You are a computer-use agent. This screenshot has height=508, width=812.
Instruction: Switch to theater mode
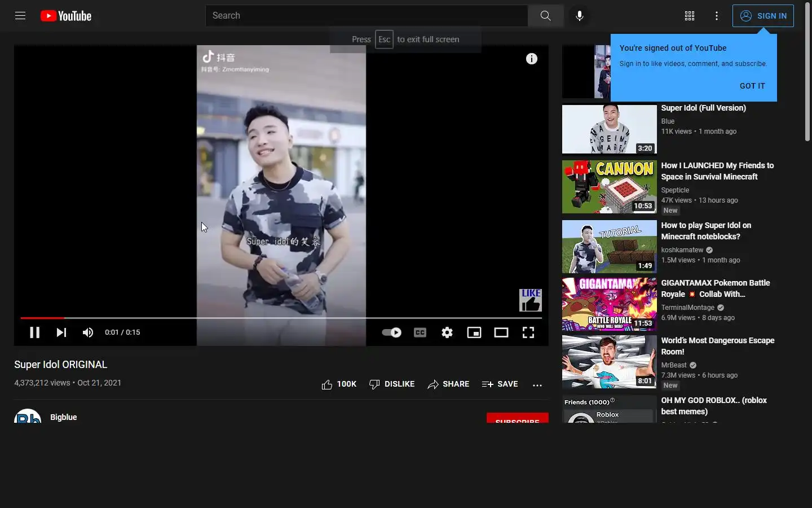(x=501, y=332)
